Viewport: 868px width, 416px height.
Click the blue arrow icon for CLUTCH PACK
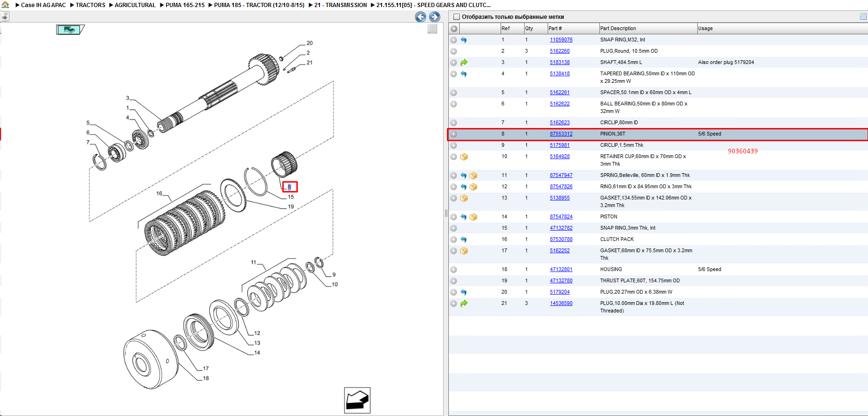[464, 240]
